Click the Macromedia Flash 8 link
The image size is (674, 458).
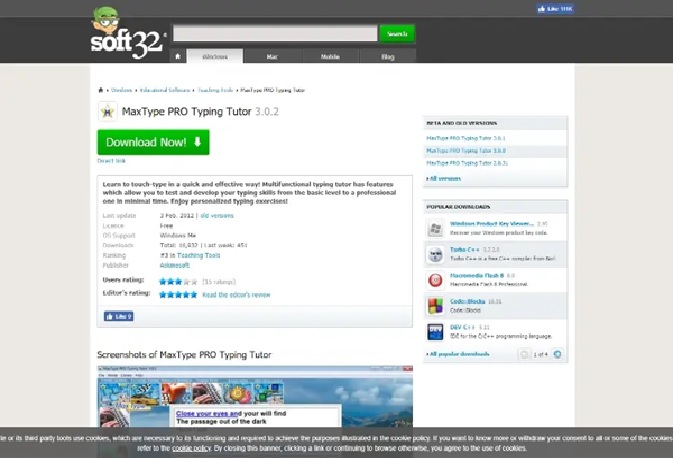point(477,275)
